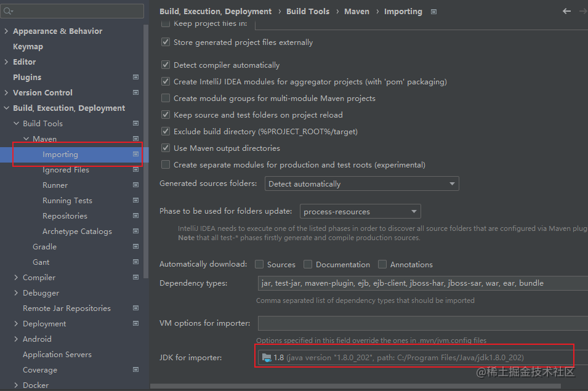Click Build, Execution, Deployment breadcrumb
This screenshot has width=588, height=391.
pos(215,12)
